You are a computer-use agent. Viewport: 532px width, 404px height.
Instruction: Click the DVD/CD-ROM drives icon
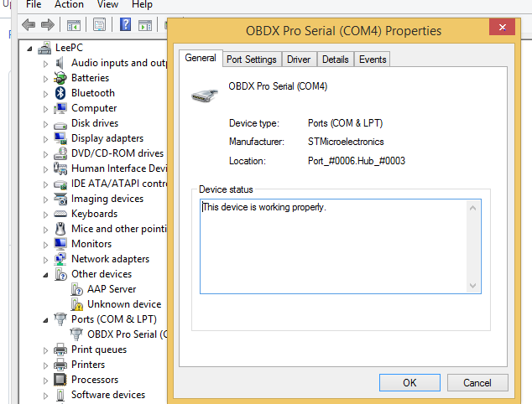(x=60, y=153)
